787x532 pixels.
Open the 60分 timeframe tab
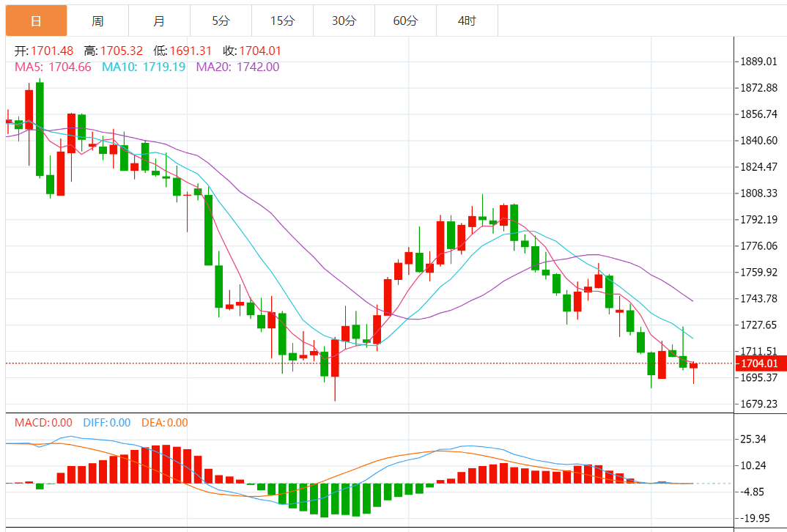click(x=405, y=21)
